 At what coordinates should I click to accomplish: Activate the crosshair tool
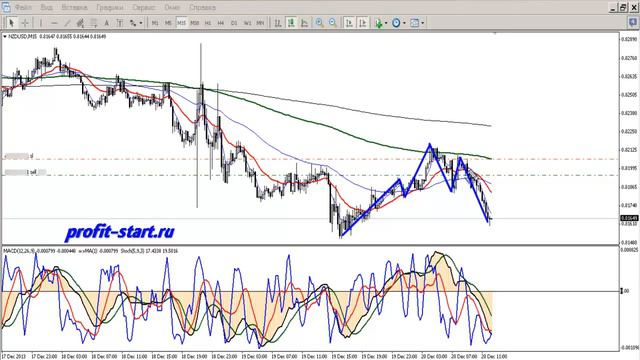pyautogui.click(x=25, y=23)
